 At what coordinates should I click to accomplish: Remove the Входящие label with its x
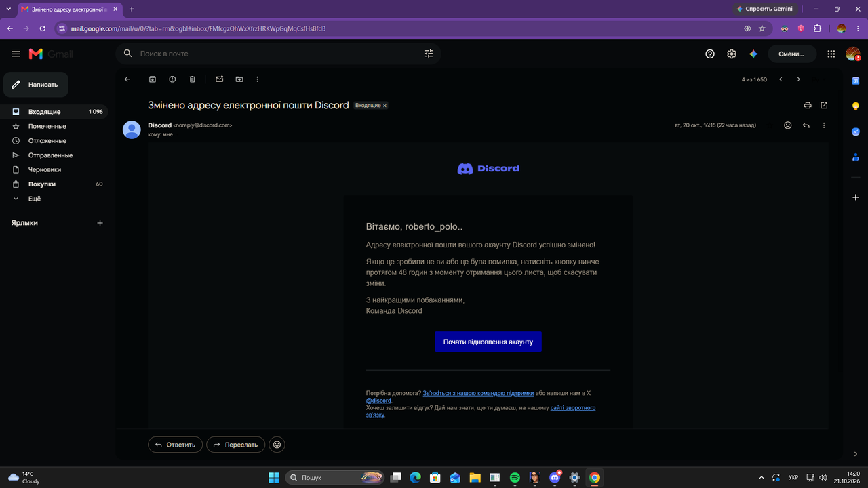384,106
